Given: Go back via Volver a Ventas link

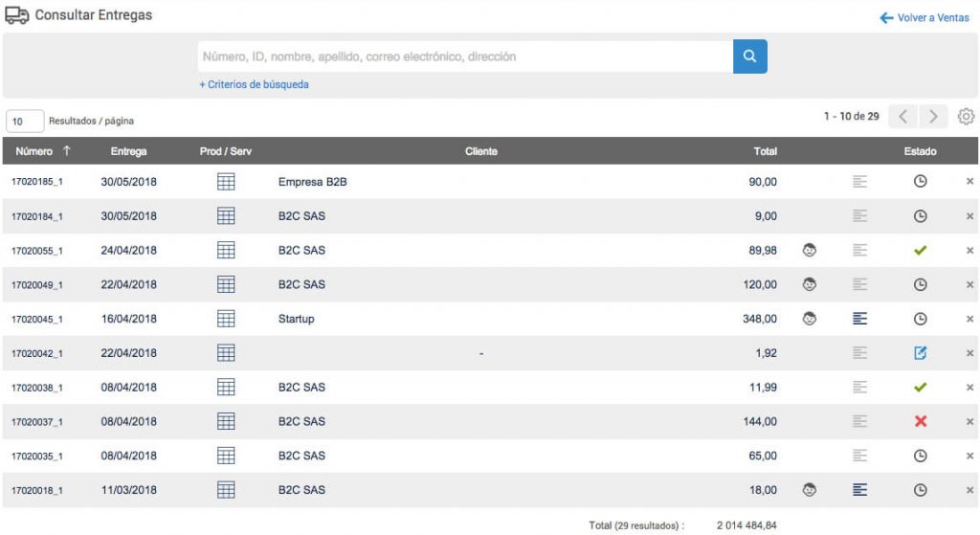Looking at the screenshot, I should point(924,18).
